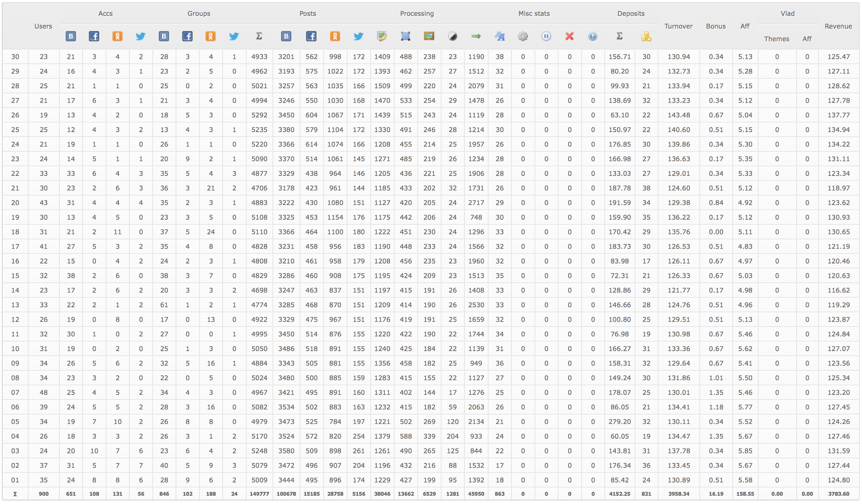The image size is (862, 504).
Task: Click the Facebook icon under Groups
Action: pyautogui.click(x=187, y=36)
